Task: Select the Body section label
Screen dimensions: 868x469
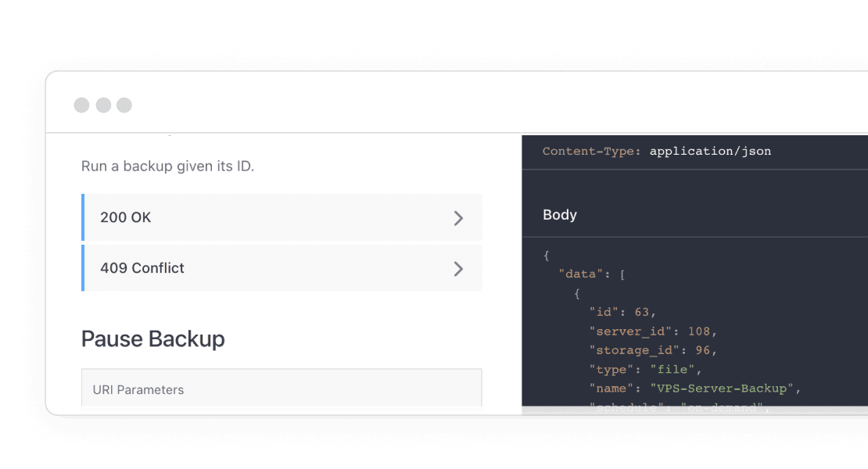Action: 560,215
